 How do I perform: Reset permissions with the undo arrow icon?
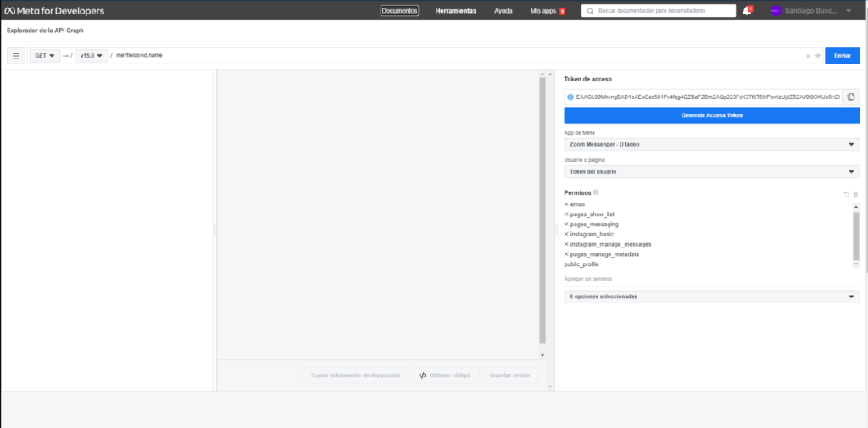[x=845, y=194]
